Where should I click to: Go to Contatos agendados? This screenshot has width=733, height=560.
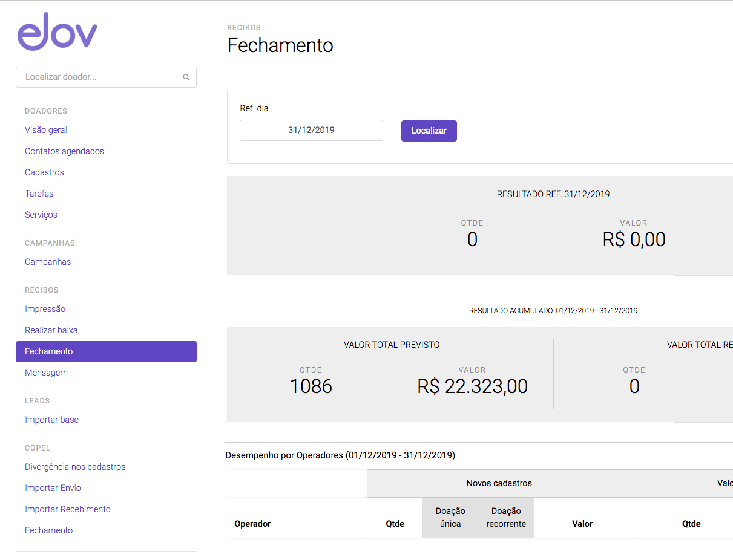click(x=64, y=151)
